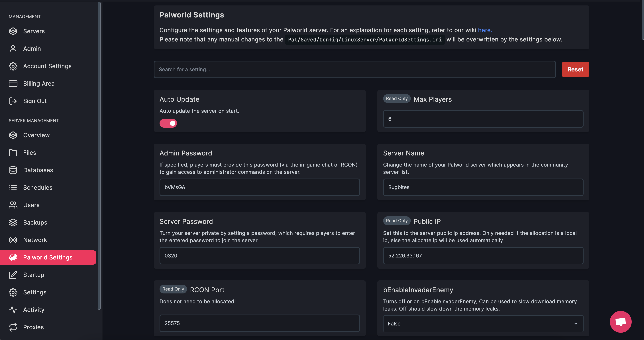Click the Proxies arrows icon
Screen dimensions: 644x340
tap(13, 327)
